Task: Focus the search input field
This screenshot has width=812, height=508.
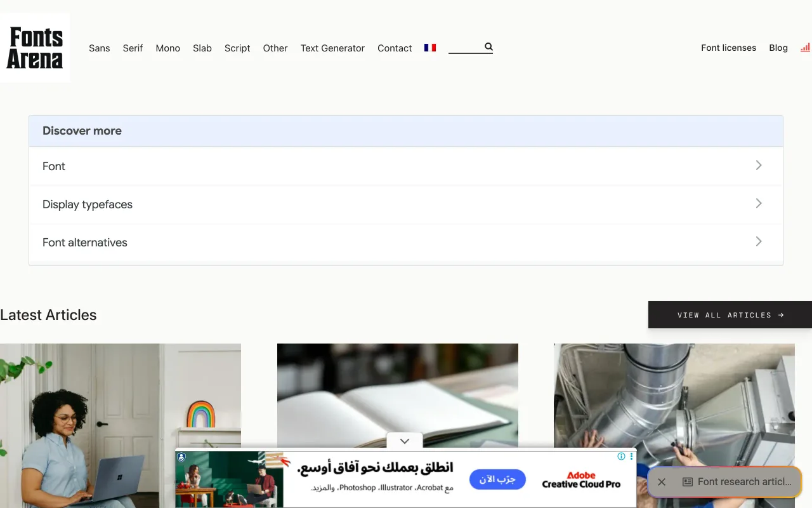Action: click(466, 47)
